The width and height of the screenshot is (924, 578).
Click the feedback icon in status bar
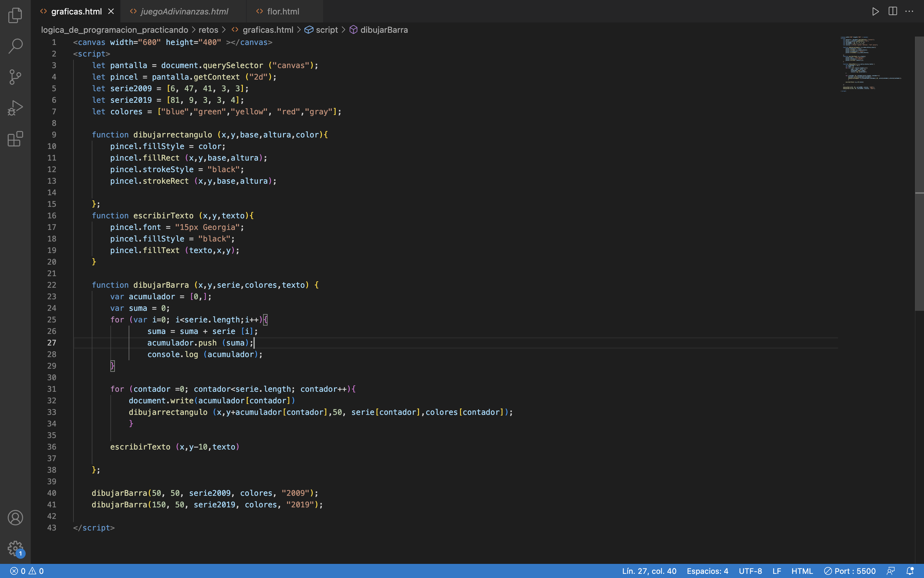click(891, 571)
